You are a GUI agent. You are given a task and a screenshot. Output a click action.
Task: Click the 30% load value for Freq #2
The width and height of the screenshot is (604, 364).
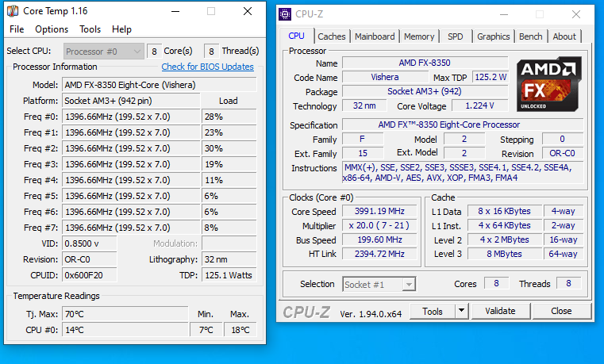[x=229, y=148]
